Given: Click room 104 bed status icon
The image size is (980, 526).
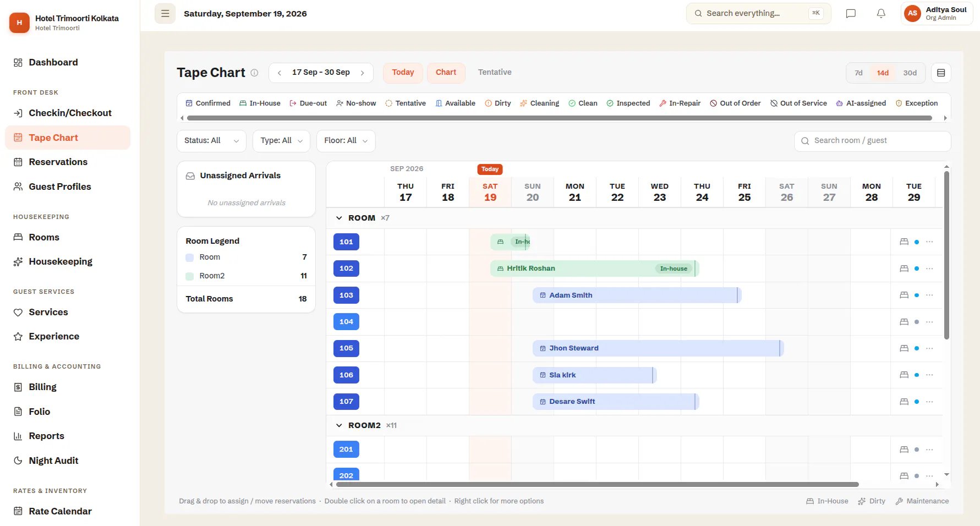Looking at the screenshot, I should [x=904, y=322].
